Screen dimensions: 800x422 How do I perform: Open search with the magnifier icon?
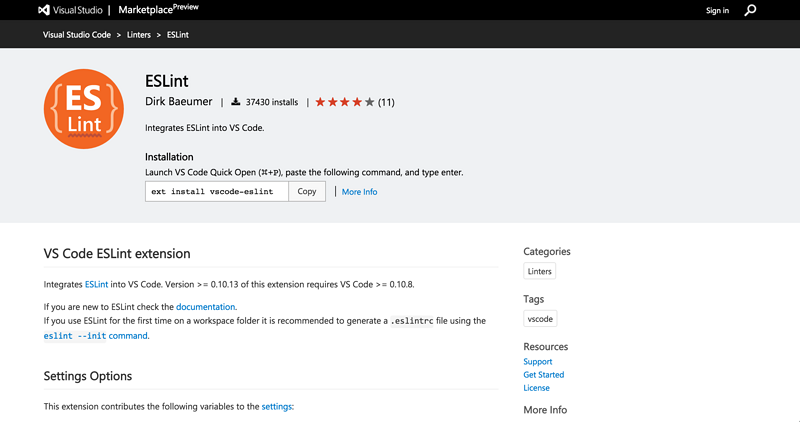tap(751, 10)
